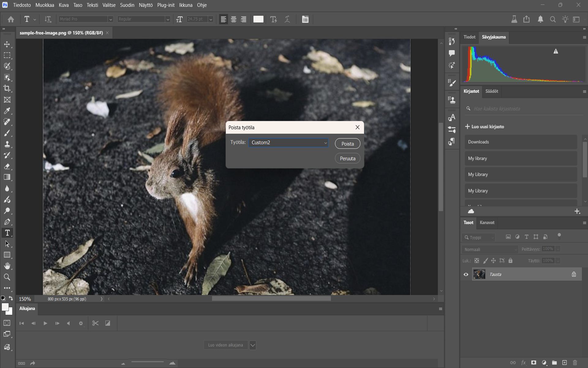This screenshot has width=588, height=368.
Task: Select the Clone Stamp tool
Action: [7, 144]
